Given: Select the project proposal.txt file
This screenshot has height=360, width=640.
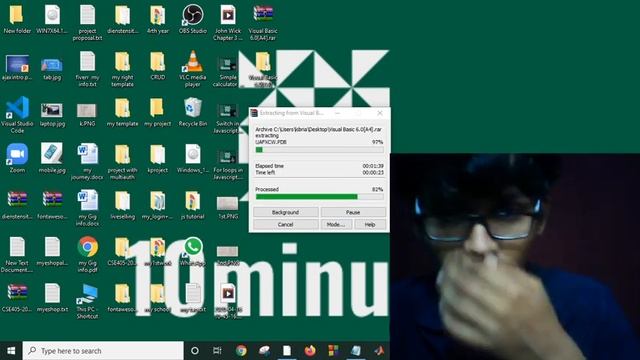Looking at the screenshot, I should 87,22.
